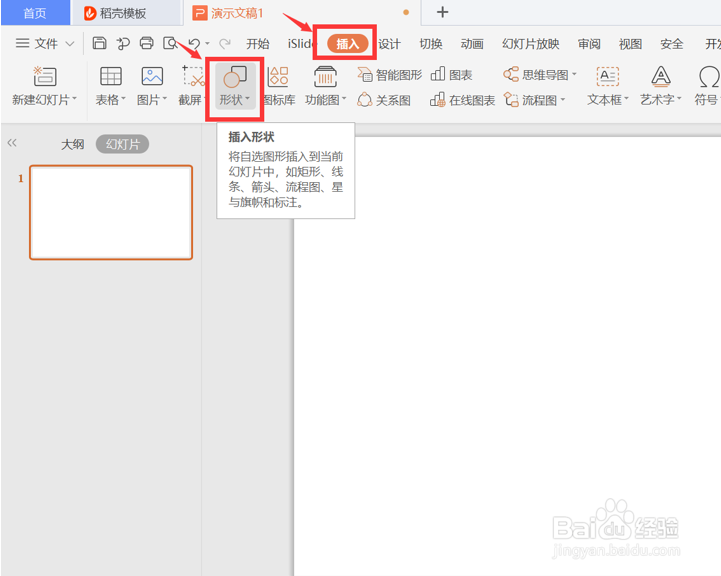The image size is (721, 576).
Task: Expand the 新建幻灯片 dropdown arrow
Action: coord(74,98)
